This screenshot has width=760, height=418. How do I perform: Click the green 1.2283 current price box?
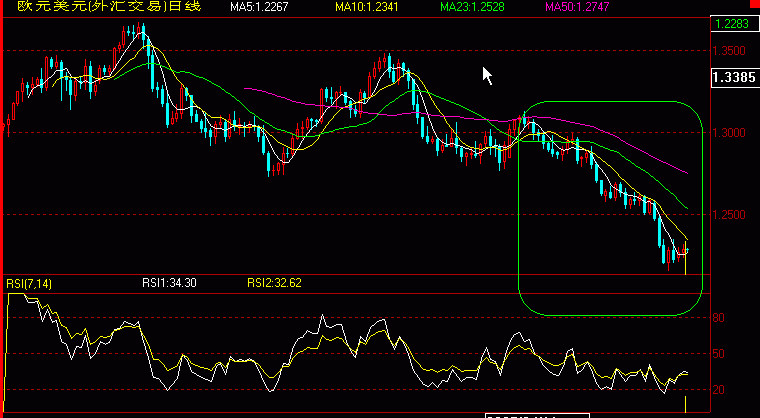coord(733,23)
